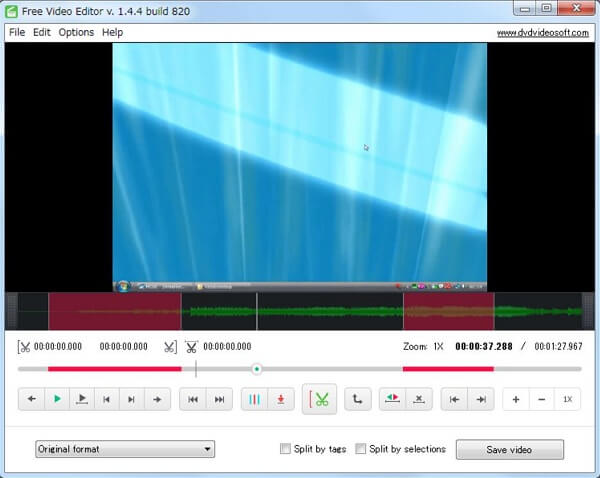Screen dimensions: 600x478
Task: Visit www.dvdvideosoft.com link
Action: coord(543,33)
